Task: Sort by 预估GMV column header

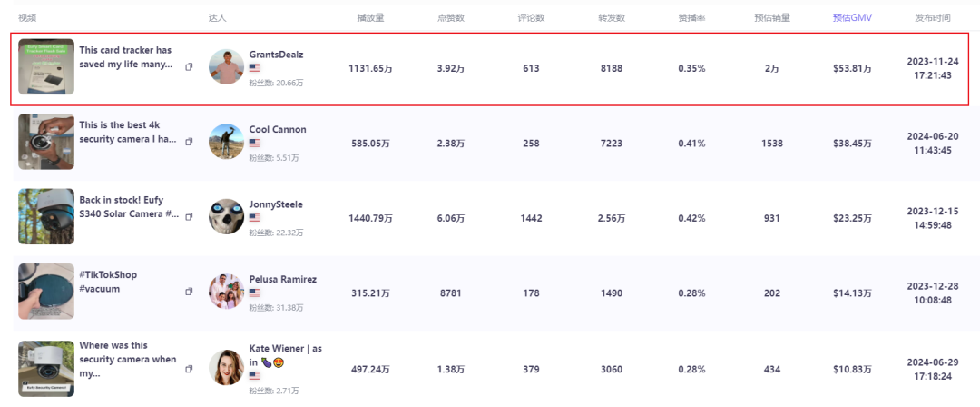Action: tap(852, 17)
